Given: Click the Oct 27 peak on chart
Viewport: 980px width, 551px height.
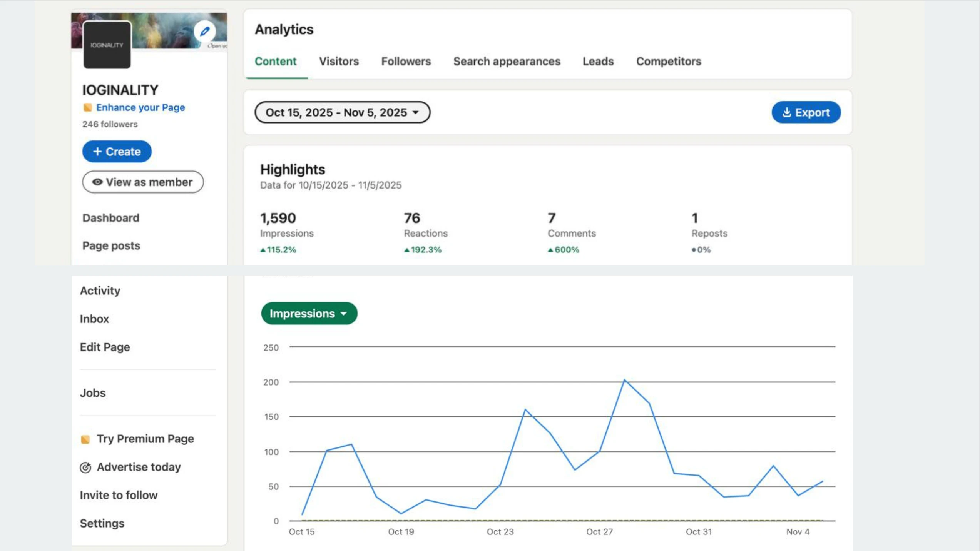Looking at the screenshot, I should [x=624, y=380].
